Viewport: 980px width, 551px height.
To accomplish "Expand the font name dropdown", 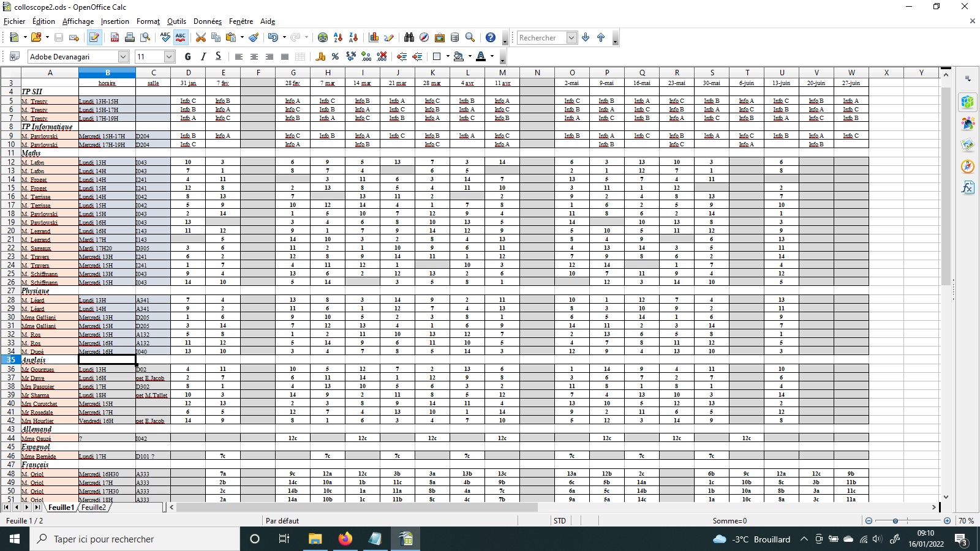I will [x=123, y=56].
